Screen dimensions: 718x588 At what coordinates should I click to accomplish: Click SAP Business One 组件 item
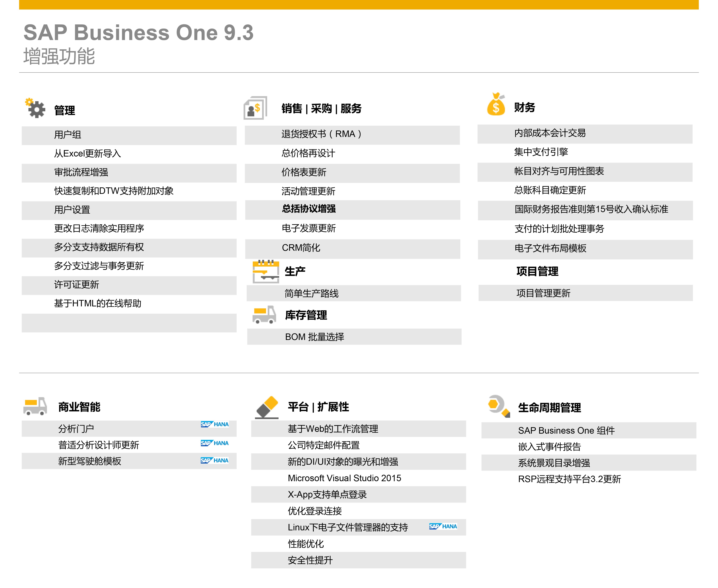pyautogui.click(x=566, y=430)
